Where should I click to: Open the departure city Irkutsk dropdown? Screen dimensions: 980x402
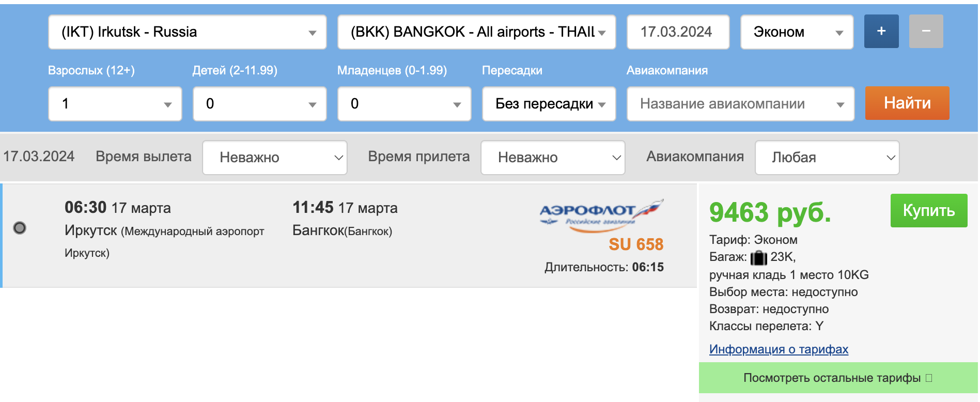[x=188, y=32]
